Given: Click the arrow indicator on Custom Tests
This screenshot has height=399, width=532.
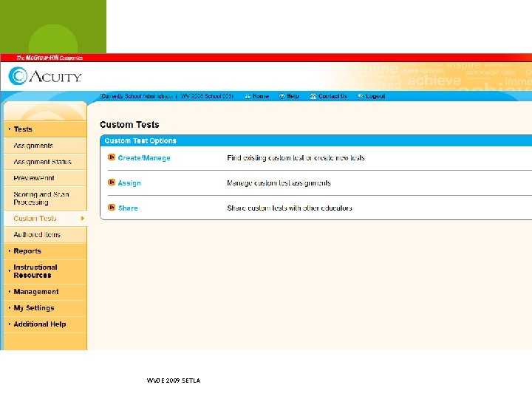Looking at the screenshot, I should (x=83, y=219).
